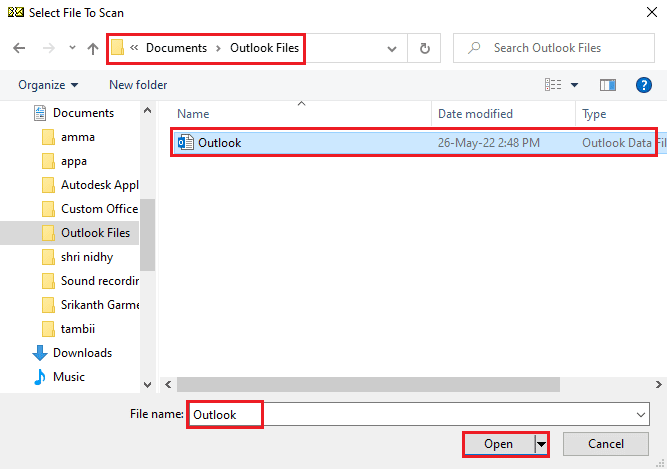
Task: Sort by the Name column header
Action: [x=193, y=114]
